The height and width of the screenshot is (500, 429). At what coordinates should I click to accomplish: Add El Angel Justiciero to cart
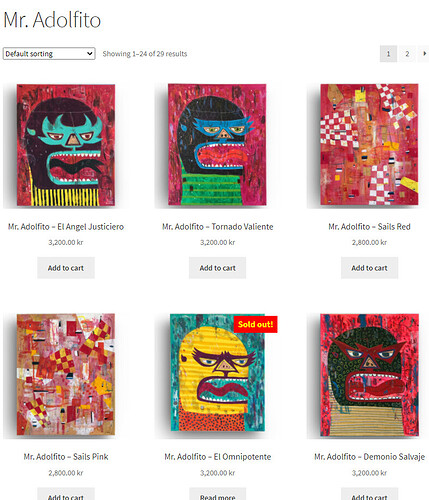pos(66,268)
